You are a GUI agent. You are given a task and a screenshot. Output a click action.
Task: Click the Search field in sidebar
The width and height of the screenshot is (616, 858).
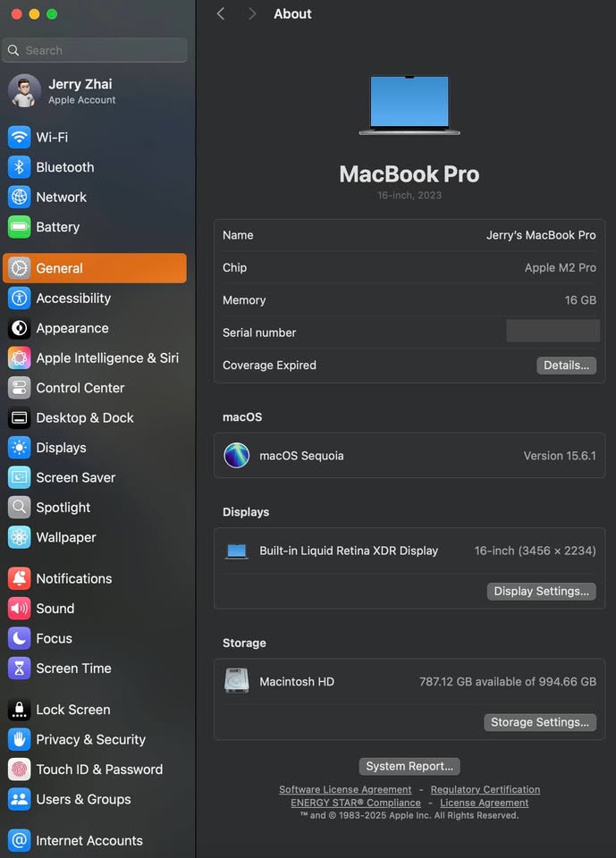click(x=95, y=51)
